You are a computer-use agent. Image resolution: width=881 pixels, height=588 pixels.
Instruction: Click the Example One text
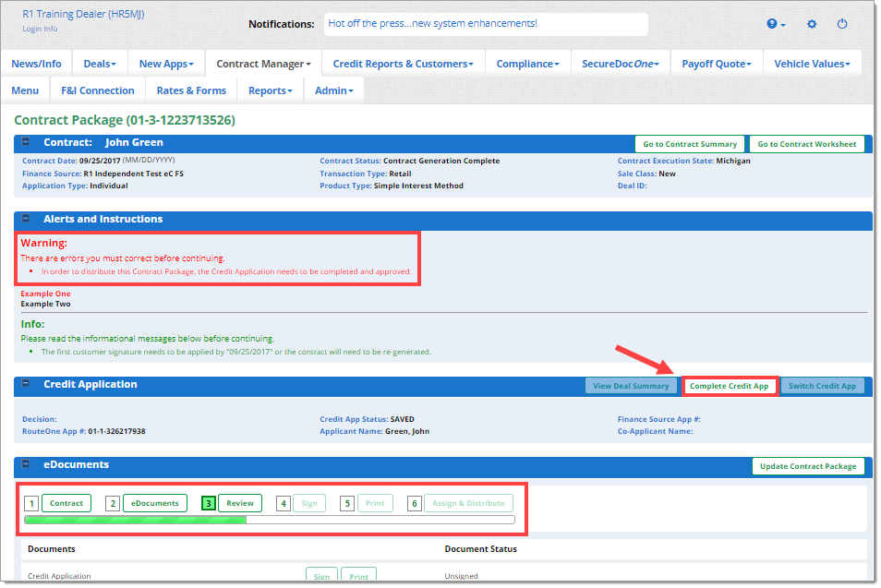coord(45,294)
